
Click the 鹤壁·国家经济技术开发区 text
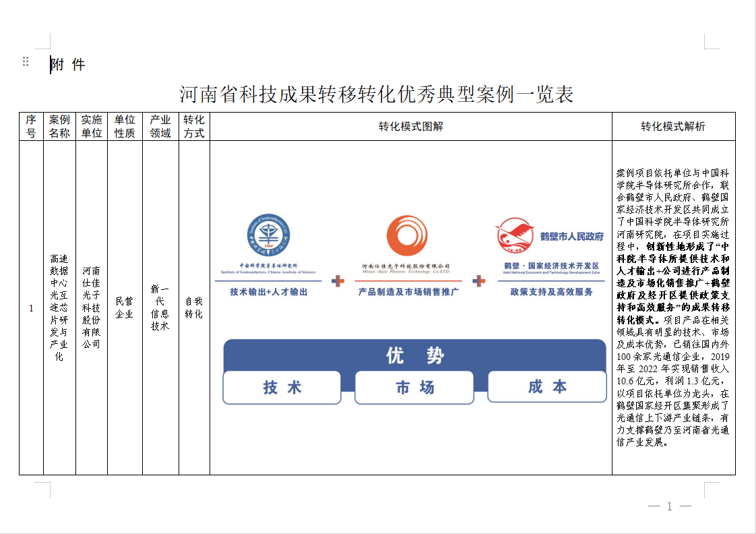coord(552,266)
